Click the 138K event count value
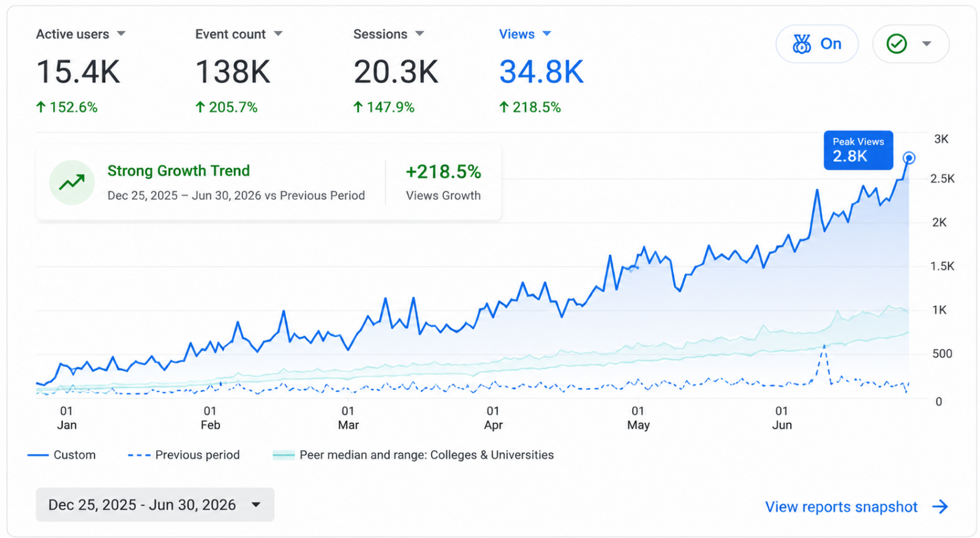The width and height of the screenshot is (980, 538). [233, 72]
